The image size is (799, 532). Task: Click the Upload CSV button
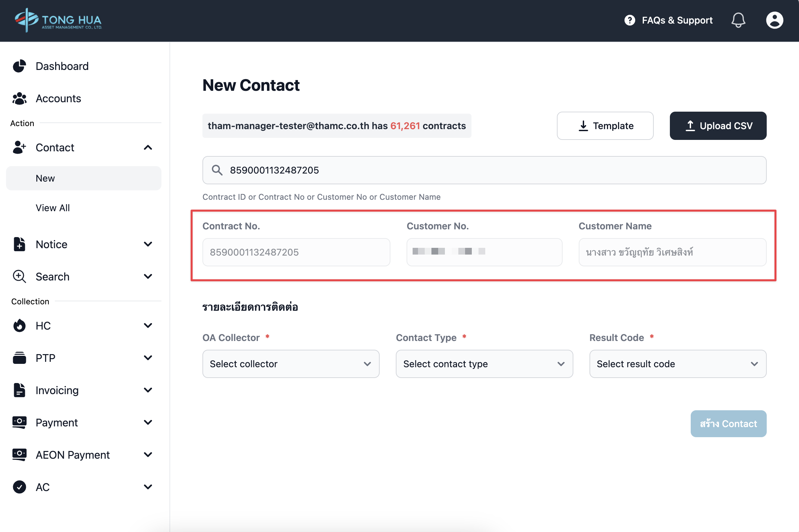click(x=718, y=126)
